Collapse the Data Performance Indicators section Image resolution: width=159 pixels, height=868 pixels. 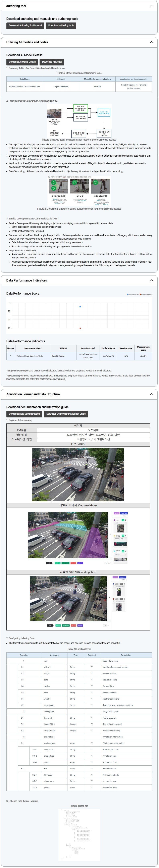(151, 281)
